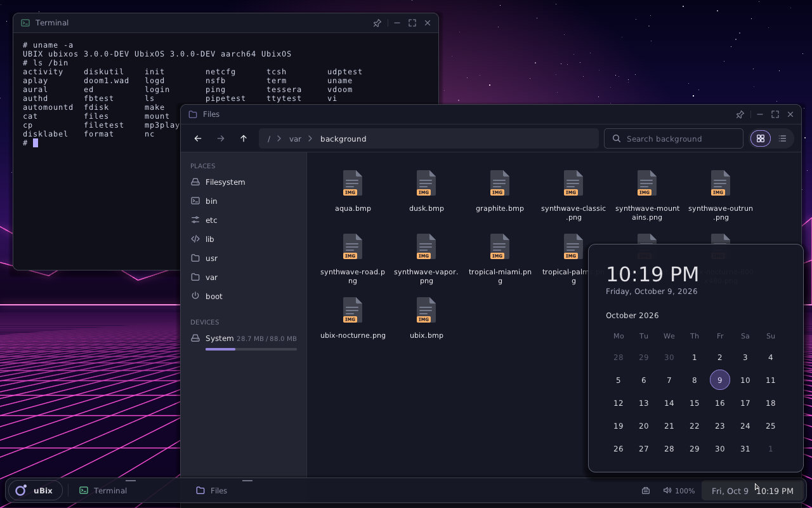Go back in the Files window

coord(198,138)
